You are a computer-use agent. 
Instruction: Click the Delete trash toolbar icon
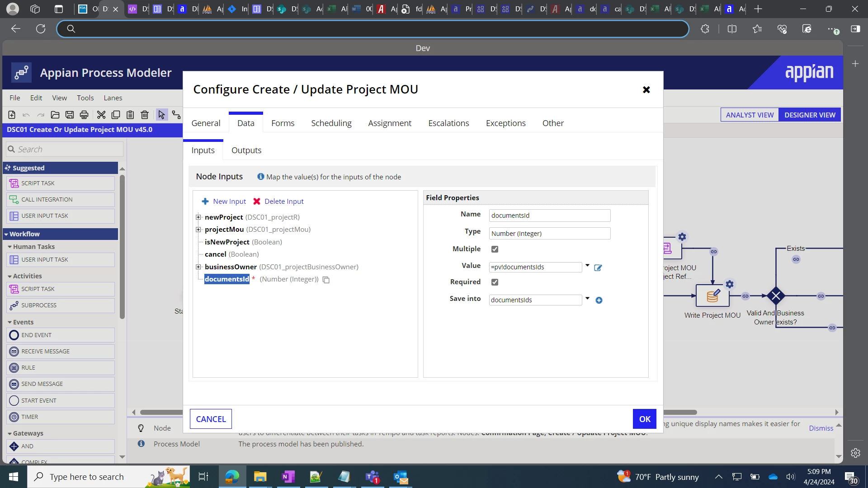145,115
